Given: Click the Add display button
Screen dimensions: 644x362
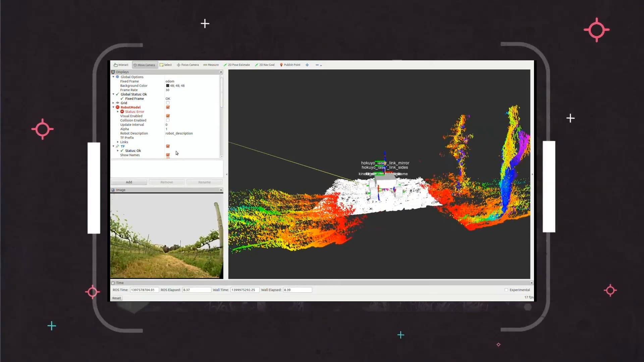Looking at the screenshot, I should [129, 182].
